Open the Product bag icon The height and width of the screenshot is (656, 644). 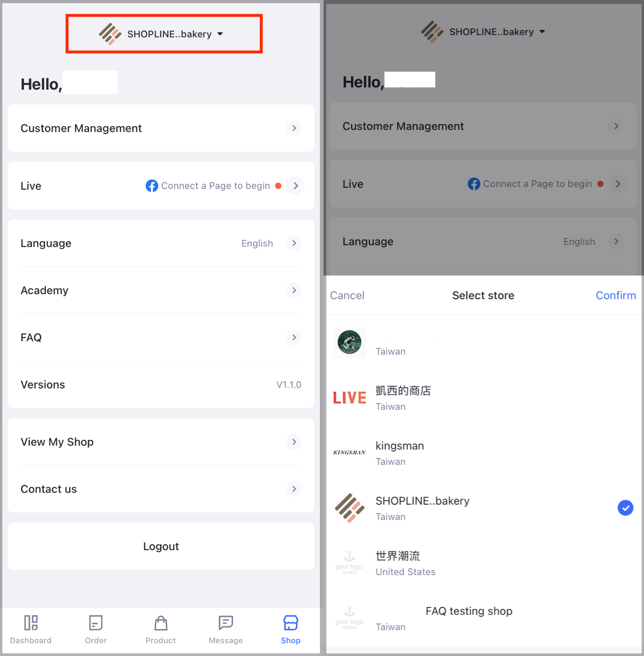pos(161,623)
